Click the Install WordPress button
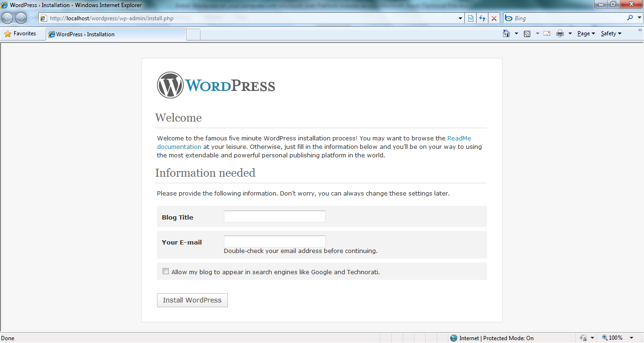This screenshot has height=343, width=644. [x=192, y=300]
